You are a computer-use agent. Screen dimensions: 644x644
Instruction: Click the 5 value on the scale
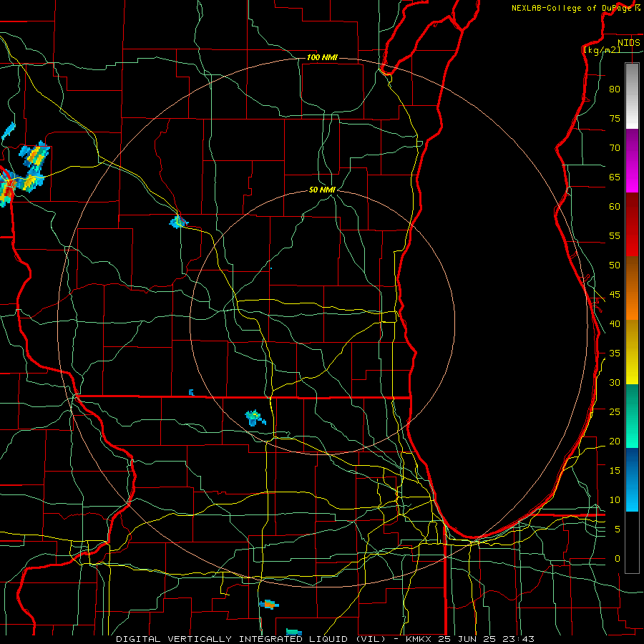coord(618,529)
